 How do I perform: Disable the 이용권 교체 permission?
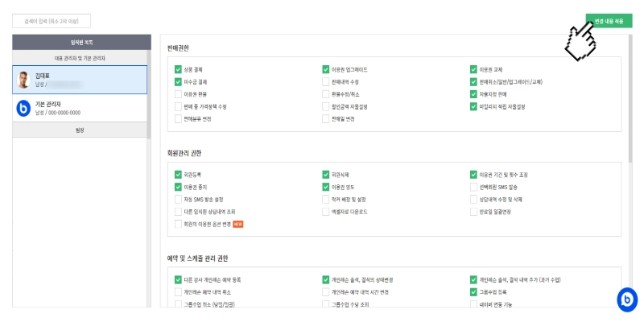point(473,69)
